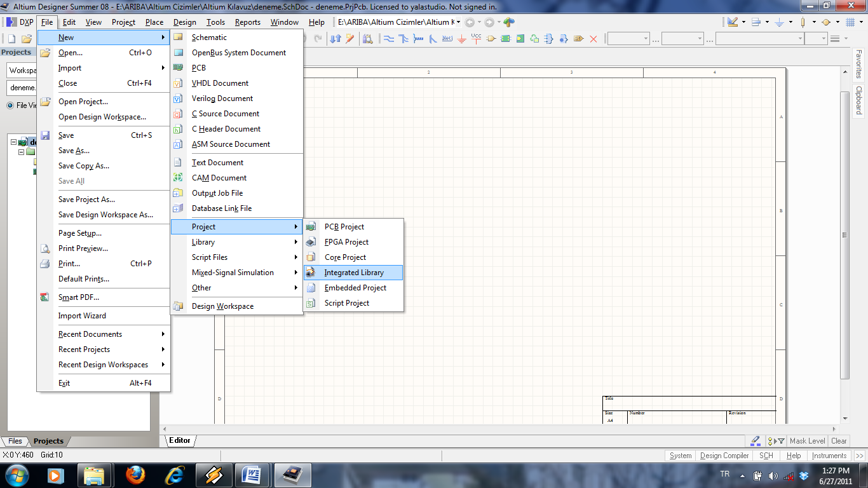Image resolution: width=868 pixels, height=488 pixels.
Task: Click the volume speaker tray icon
Action: (x=773, y=475)
